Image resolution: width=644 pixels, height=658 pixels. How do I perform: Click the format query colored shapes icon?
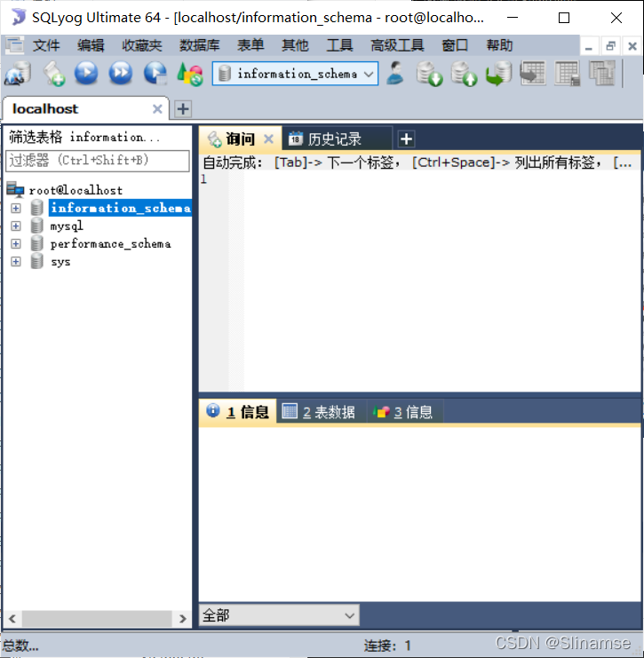coord(190,74)
